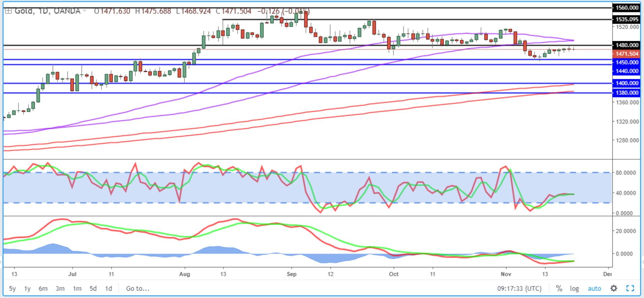Click the H1475.688 high value
This screenshot has width=644, height=298.
click(x=153, y=11)
